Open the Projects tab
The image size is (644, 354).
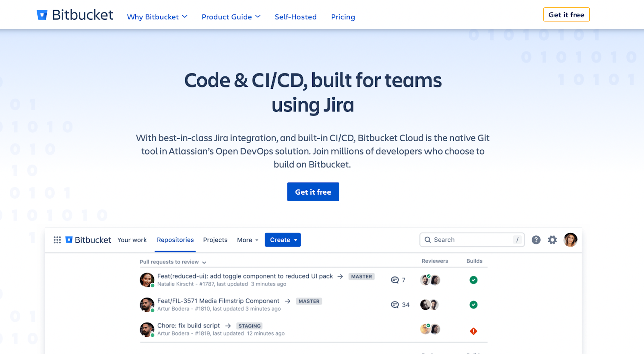tap(215, 240)
